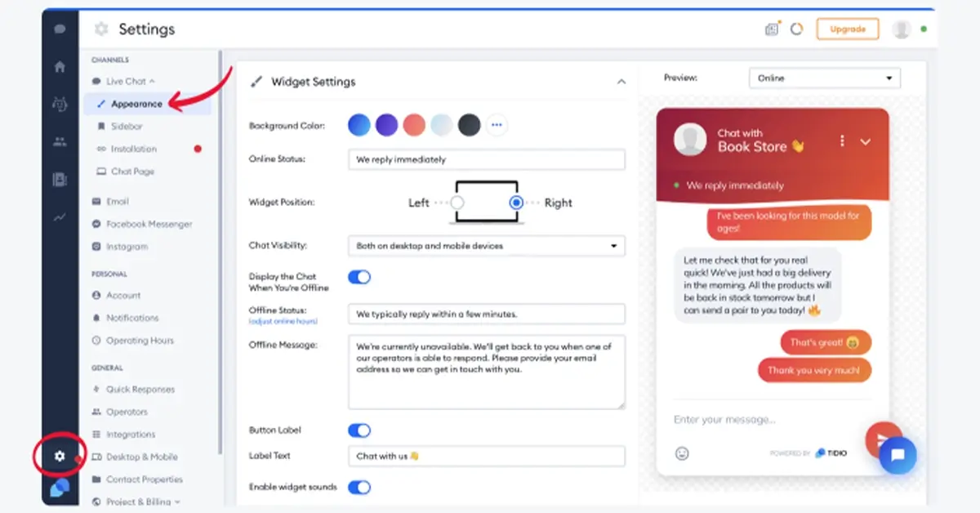Open the chatbots robot icon
Screen dimensions: 980x513
(60, 104)
